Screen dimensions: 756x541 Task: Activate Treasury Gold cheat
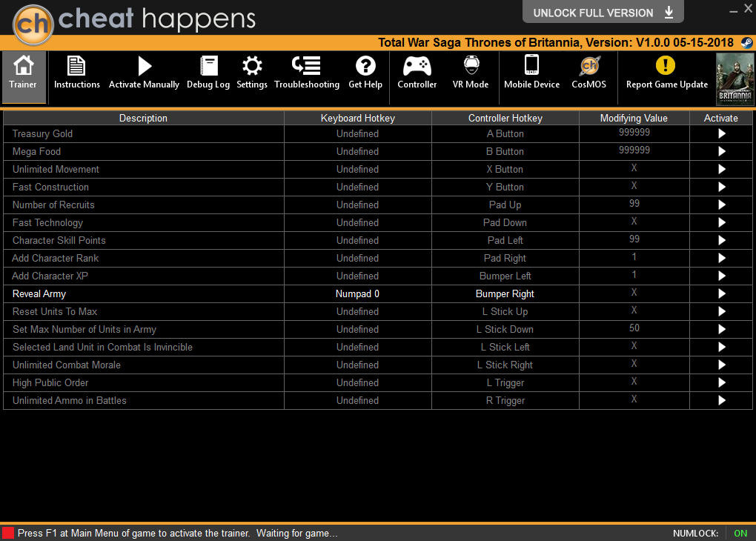coord(721,133)
